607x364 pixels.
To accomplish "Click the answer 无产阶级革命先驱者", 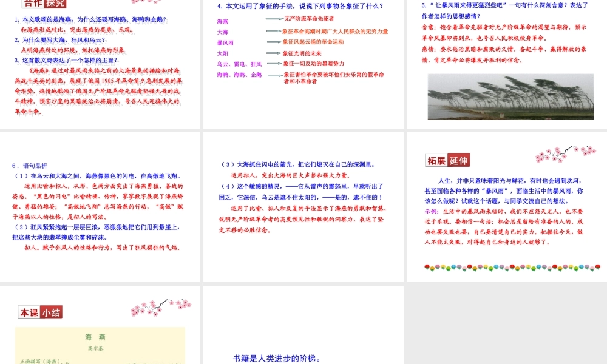I will (309, 19).
